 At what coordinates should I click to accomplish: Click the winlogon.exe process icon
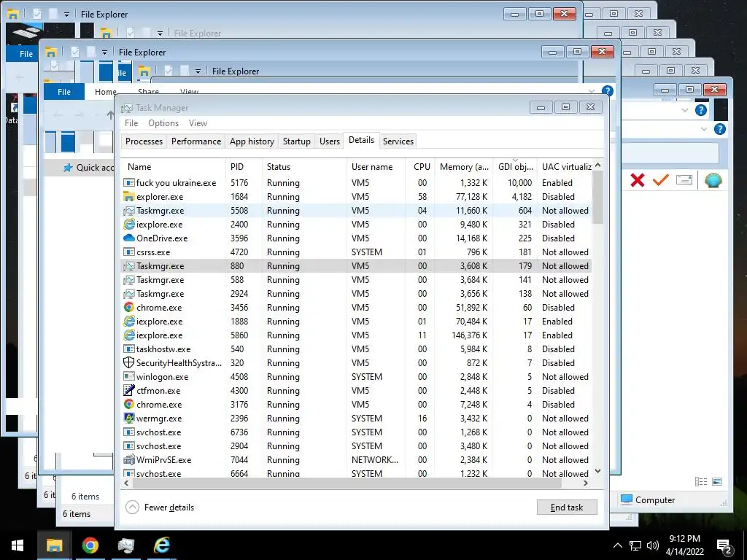[128, 376]
